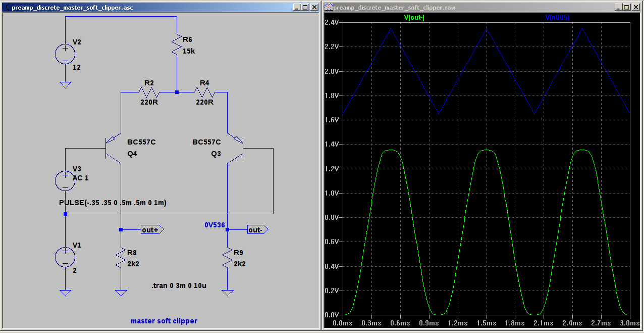Click the 220R value under R2
This screenshot has height=333, width=644.
click(148, 102)
